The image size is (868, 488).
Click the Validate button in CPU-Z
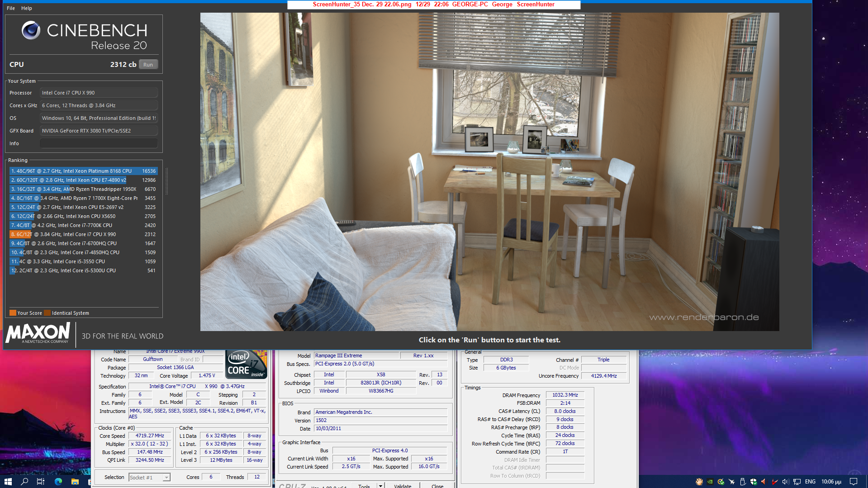[x=403, y=486]
